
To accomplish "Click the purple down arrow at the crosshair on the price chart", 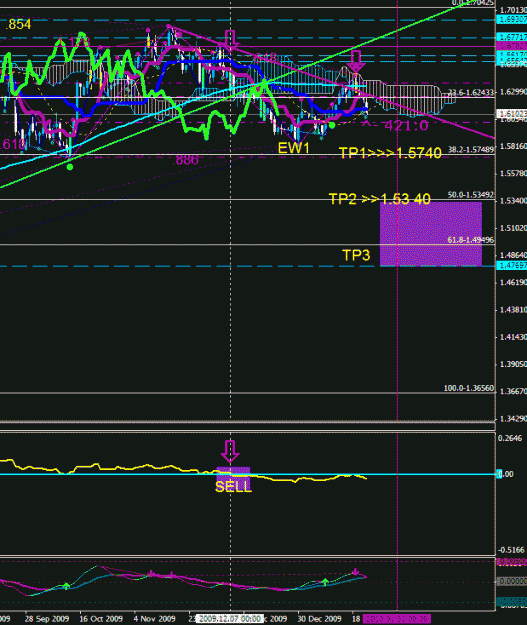I will (x=230, y=39).
